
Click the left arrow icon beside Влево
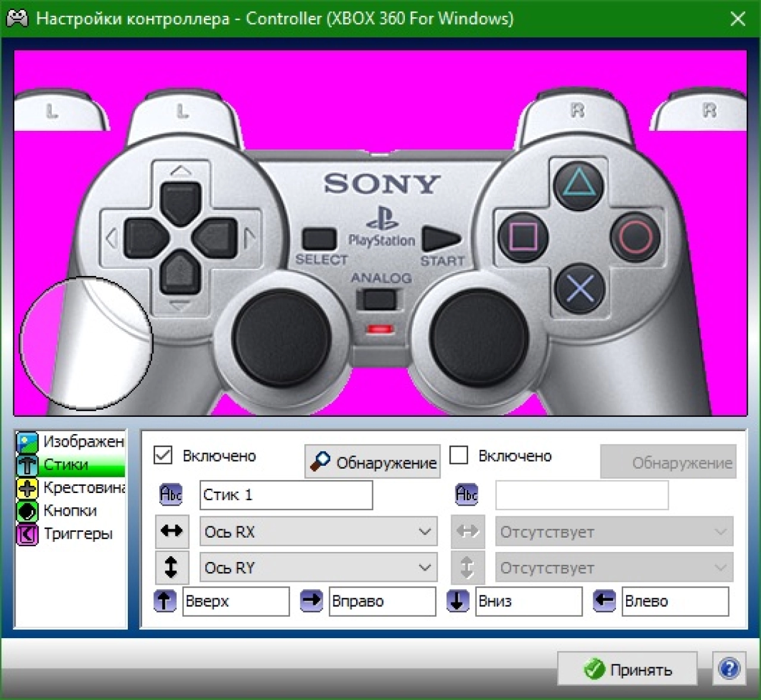tap(604, 601)
